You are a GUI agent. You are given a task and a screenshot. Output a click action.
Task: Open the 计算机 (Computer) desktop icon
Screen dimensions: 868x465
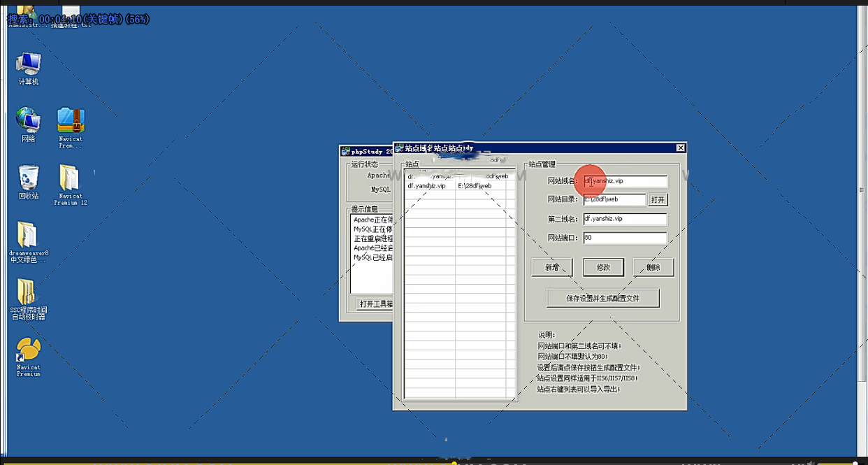click(x=29, y=65)
